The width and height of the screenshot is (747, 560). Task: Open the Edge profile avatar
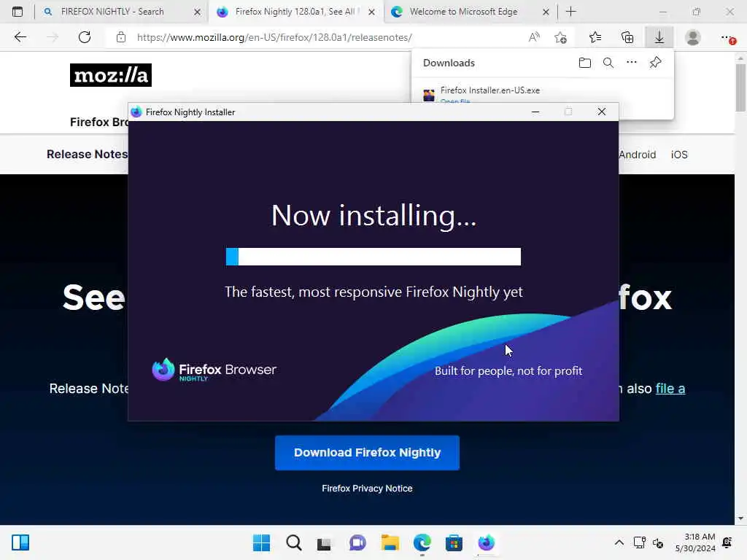click(693, 37)
